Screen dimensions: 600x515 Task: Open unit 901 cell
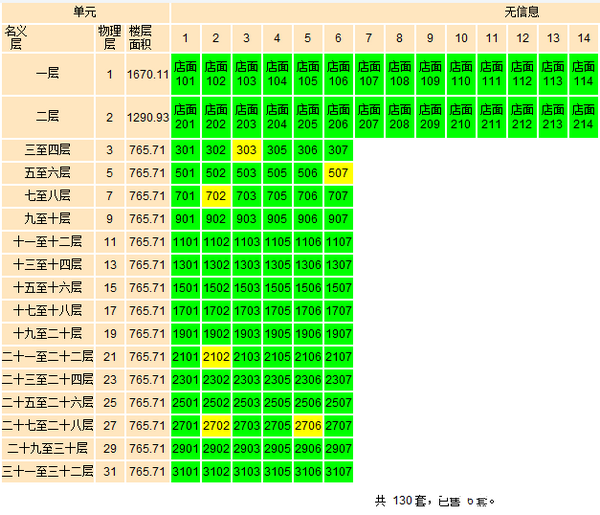185,219
